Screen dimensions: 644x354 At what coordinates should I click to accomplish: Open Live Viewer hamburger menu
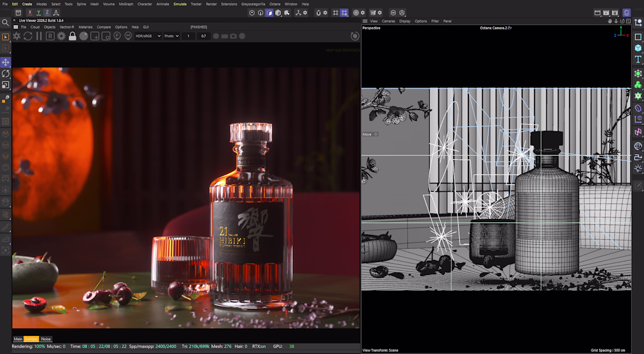tap(16, 27)
